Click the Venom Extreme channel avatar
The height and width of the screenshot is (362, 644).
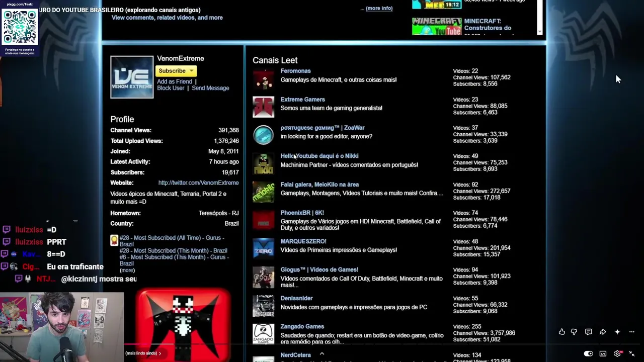[x=132, y=77]
